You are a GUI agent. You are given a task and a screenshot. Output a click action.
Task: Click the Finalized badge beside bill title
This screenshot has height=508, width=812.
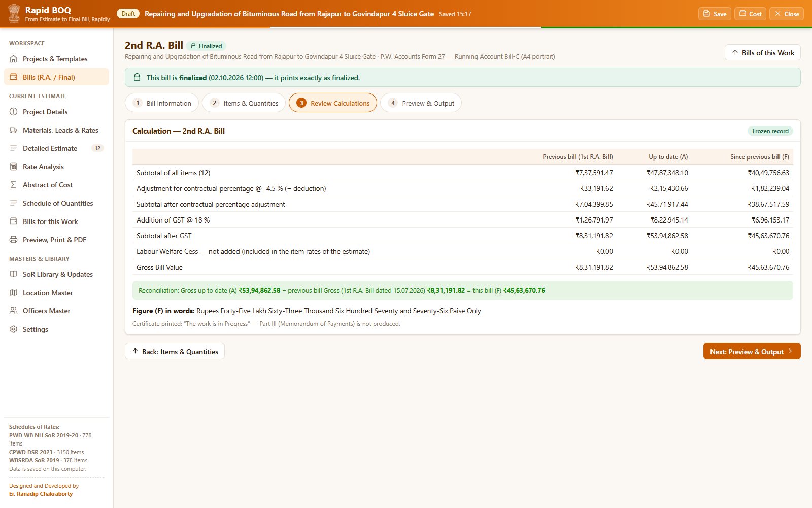[206, 46]
